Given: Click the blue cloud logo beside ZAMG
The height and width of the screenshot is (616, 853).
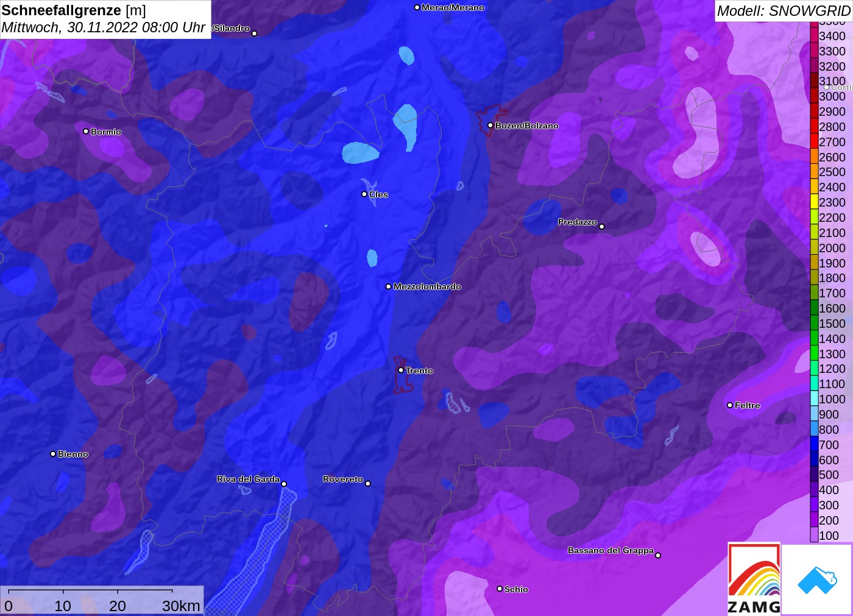Looking at the screenshot, I should [817, 579].
